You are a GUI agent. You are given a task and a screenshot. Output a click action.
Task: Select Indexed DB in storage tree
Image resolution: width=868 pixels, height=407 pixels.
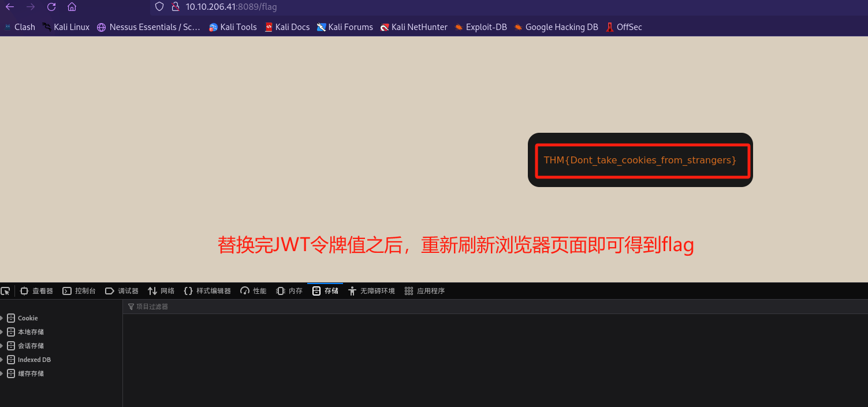pos(33,360)
